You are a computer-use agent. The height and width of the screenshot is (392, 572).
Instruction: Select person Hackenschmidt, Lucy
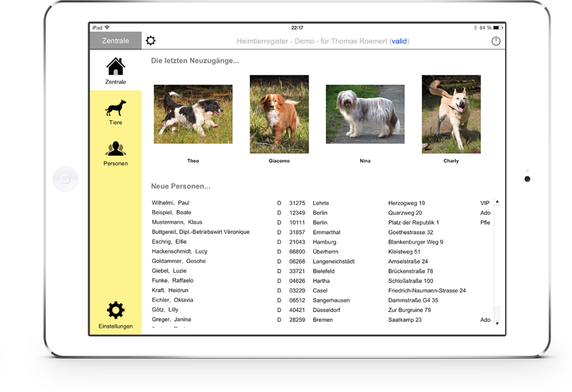pyautogui.click(x=179, y=251)
